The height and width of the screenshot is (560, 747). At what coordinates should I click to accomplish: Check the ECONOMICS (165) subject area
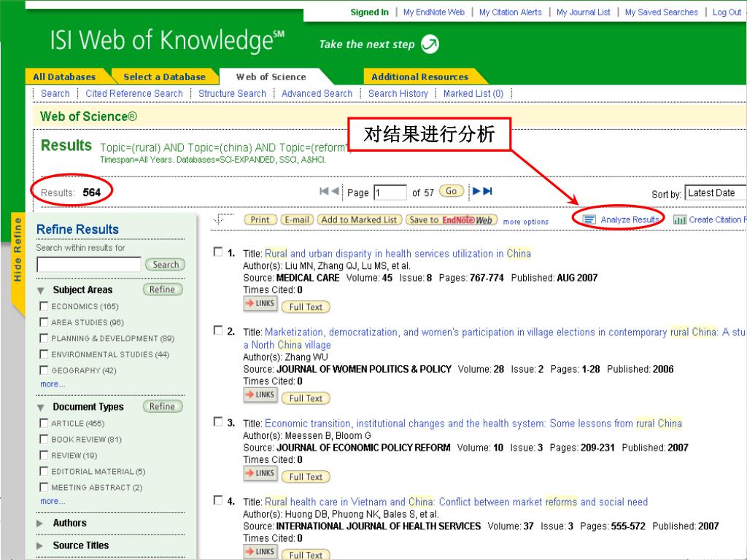click(44, 306)
